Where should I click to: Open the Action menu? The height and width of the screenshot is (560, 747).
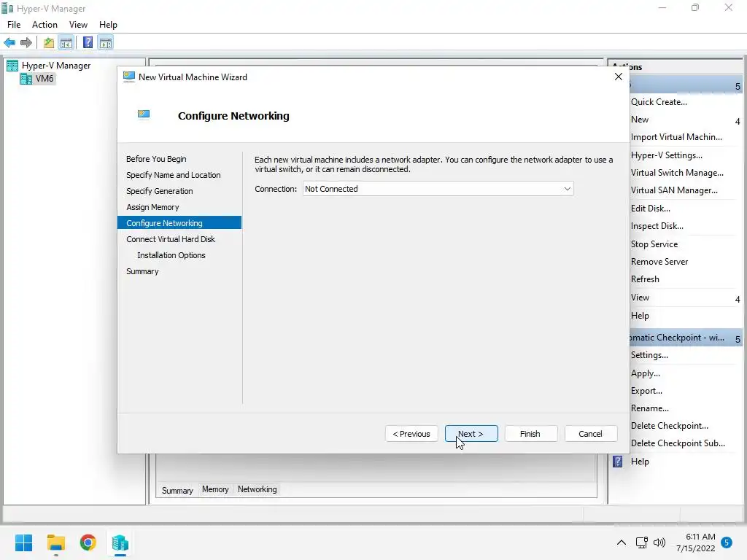(x=44, y=25)
